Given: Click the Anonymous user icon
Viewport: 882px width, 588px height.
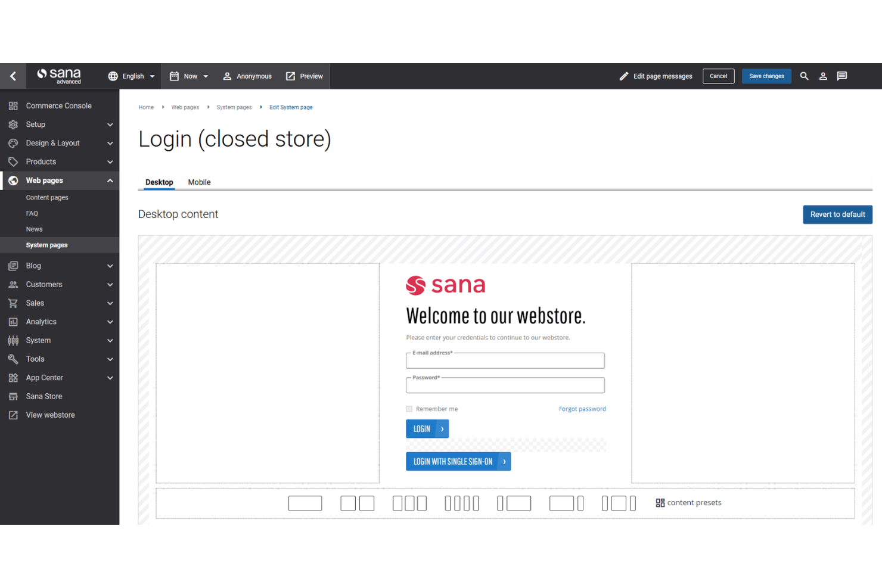Looking at the screenshot, I should coord(227,76).
